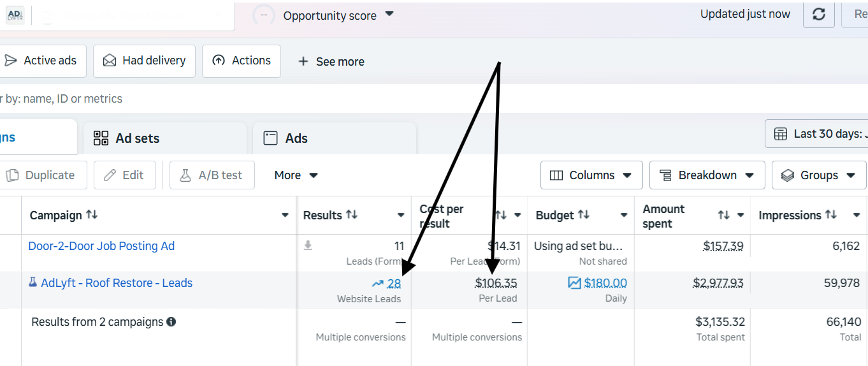Click the budget chart icon next to $180.00

pos(575,283)
